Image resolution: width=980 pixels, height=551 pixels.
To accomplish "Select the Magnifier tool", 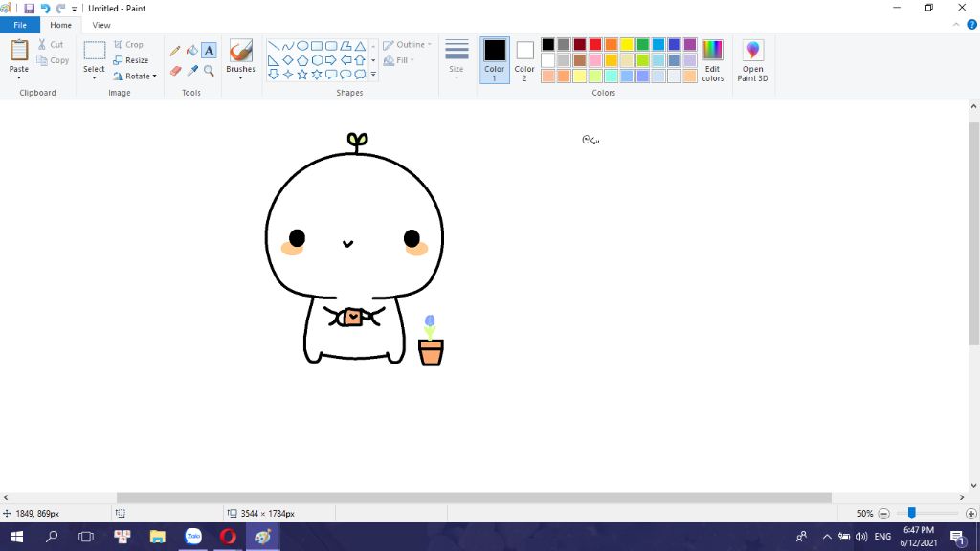I will point(209,71).
